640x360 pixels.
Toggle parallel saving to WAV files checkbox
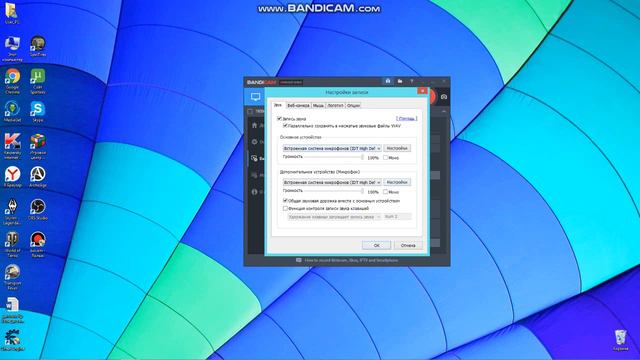click(x=285, y=126)
